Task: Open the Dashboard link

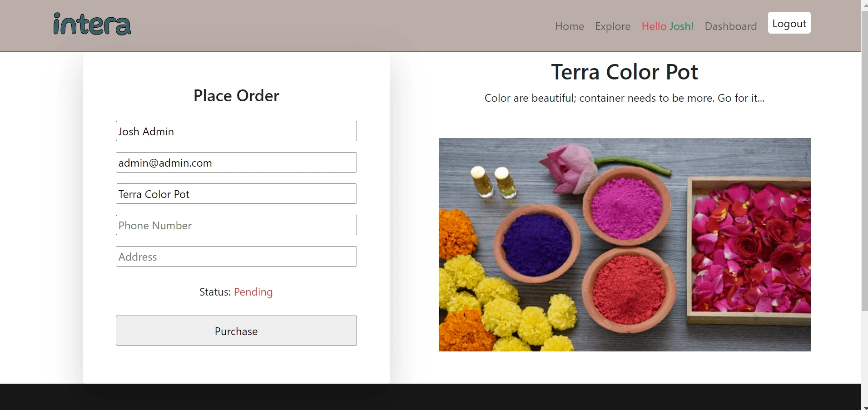Action: tap(730, 26)
